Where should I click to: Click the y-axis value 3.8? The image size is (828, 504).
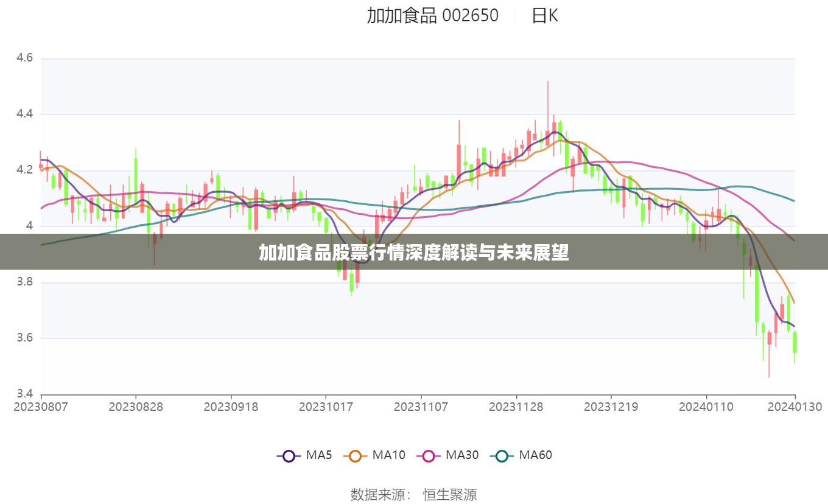25,282
